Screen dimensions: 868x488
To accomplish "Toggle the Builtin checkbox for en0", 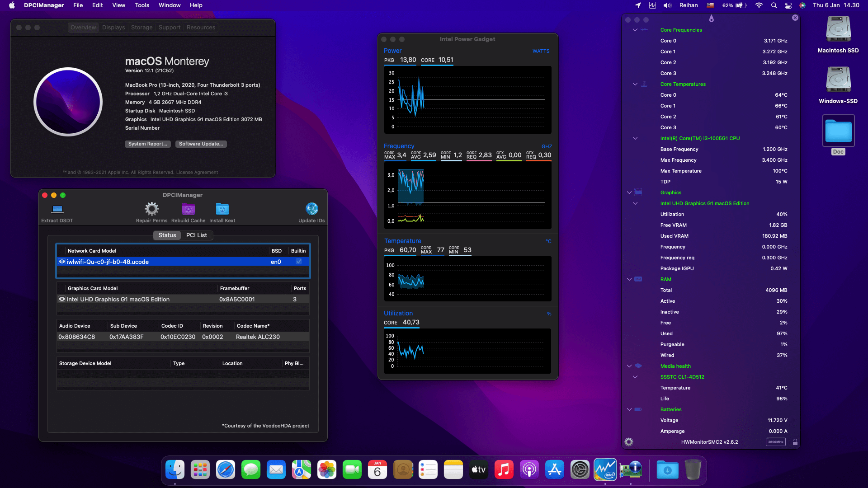I will click(x=299, y=262).
